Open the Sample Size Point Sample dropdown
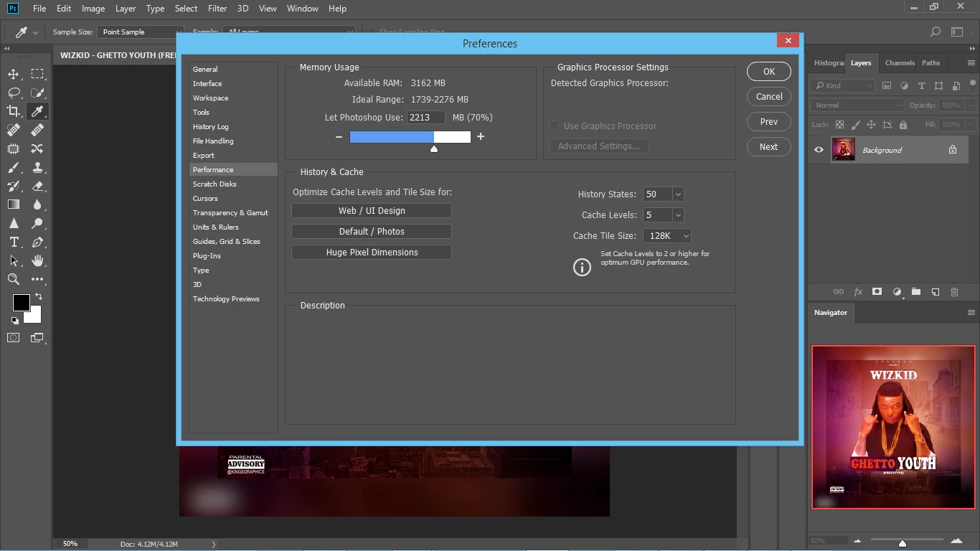The image size is (980, 551). click(141, 32)
